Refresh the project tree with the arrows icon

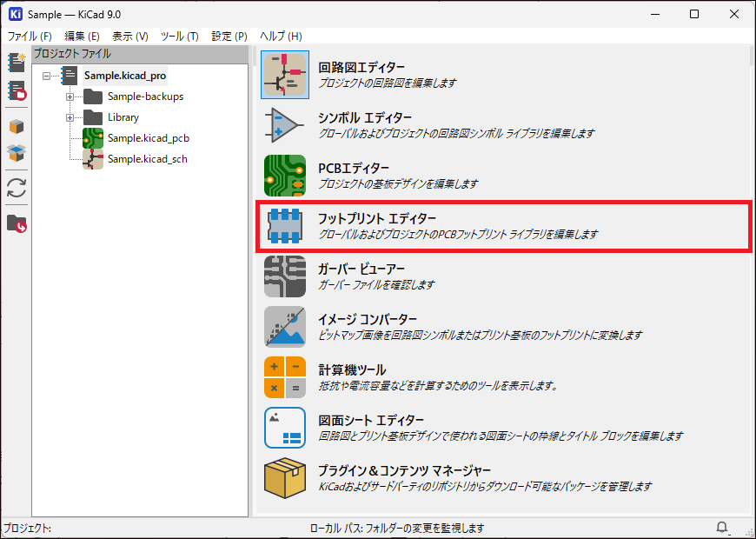point(16,188)
